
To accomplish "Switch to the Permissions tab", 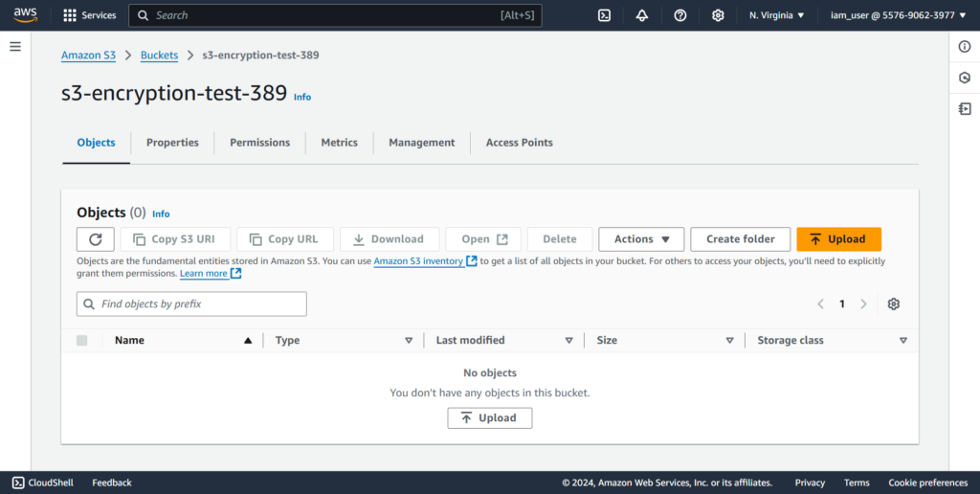I will point(259,143).
